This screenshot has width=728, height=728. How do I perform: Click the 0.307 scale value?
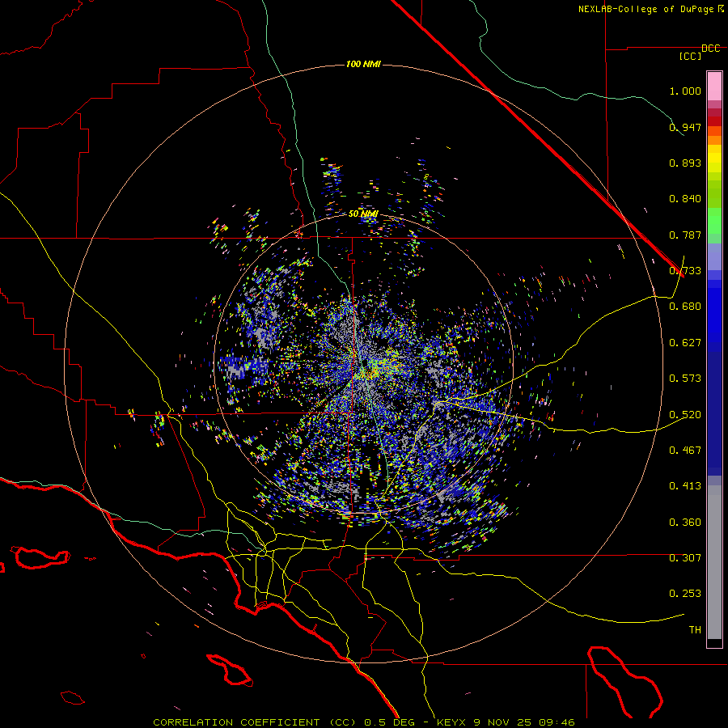tap(685, 558)
